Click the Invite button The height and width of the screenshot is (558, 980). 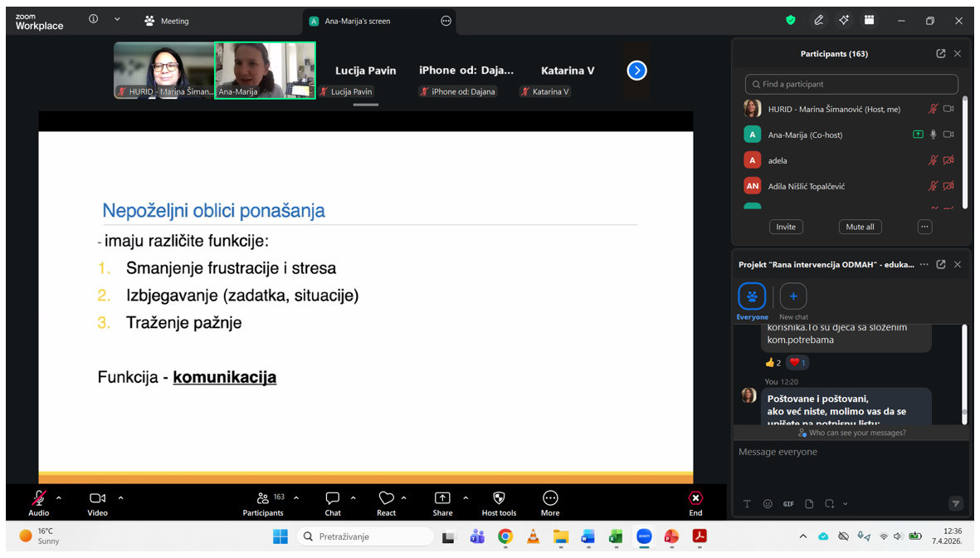[x=785, y=227]
